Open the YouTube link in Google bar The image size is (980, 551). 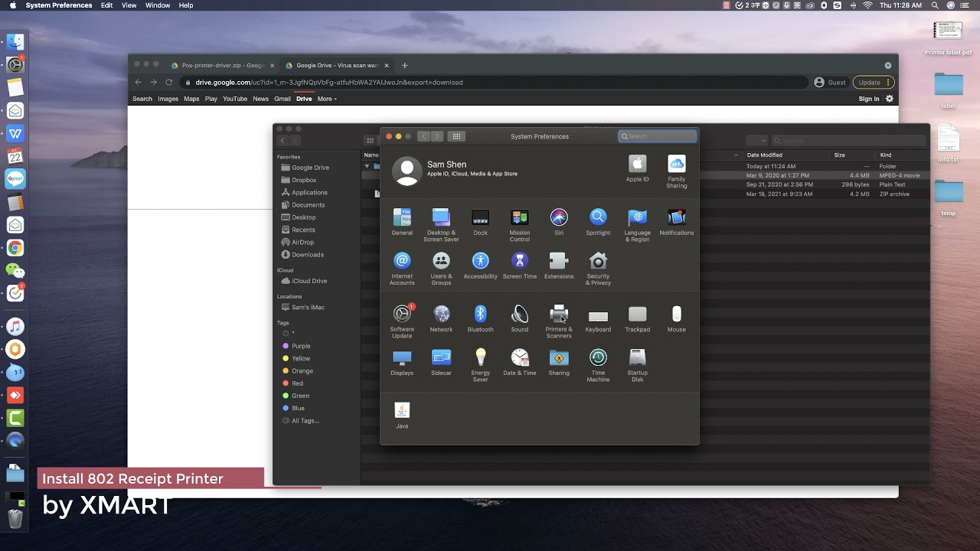[235, 99]
